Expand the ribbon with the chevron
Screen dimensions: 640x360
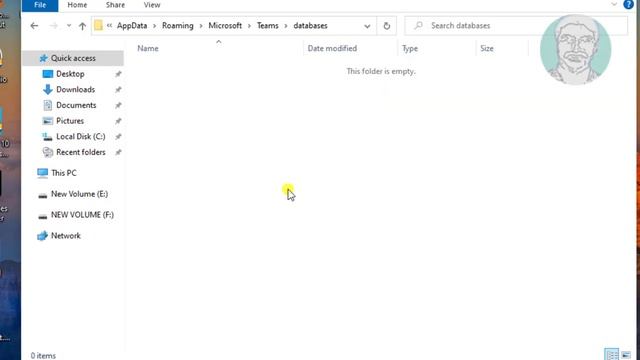tap(614, 4)
